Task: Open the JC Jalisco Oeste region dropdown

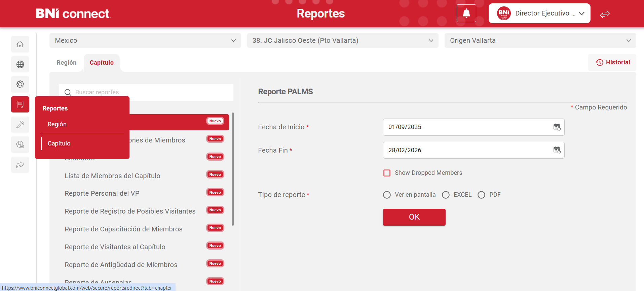Action: [x=342, y=40]
